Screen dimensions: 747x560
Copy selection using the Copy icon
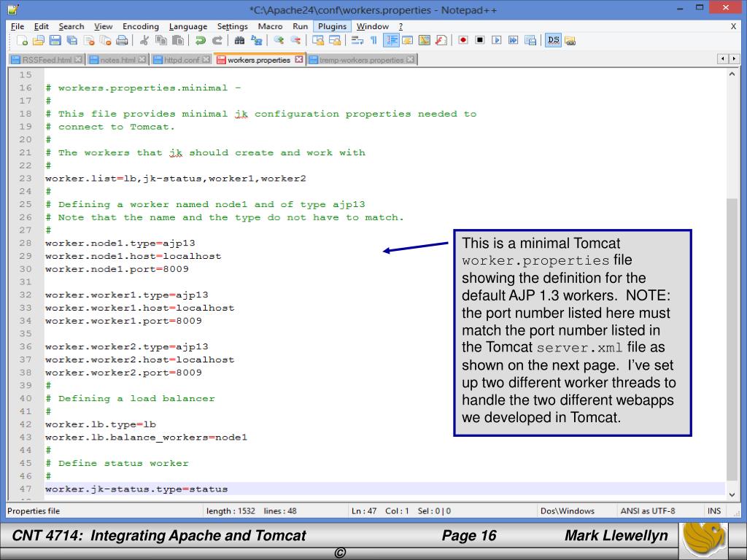161,41
